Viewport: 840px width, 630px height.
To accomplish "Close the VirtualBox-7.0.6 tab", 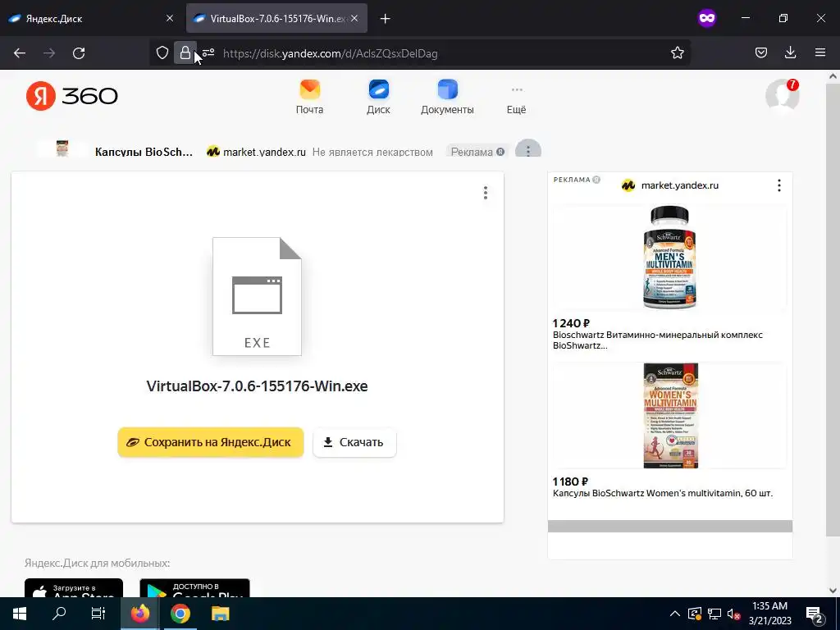I will pyautogui.click(x=354, y=18).
